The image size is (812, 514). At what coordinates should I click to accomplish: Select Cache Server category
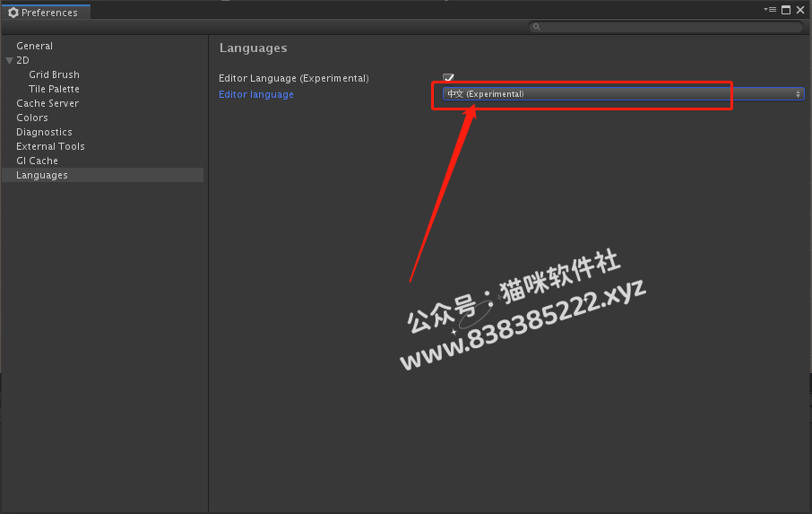tap(48, 103)
